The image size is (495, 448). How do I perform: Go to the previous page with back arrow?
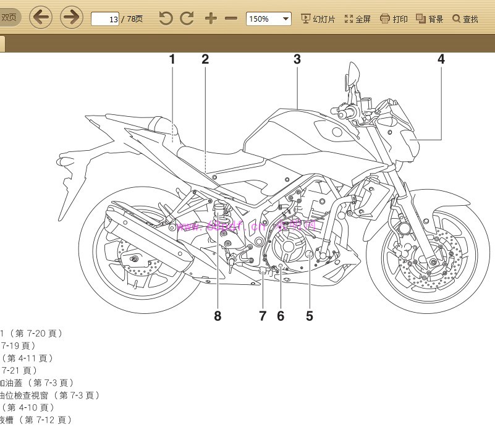(41, 18)
